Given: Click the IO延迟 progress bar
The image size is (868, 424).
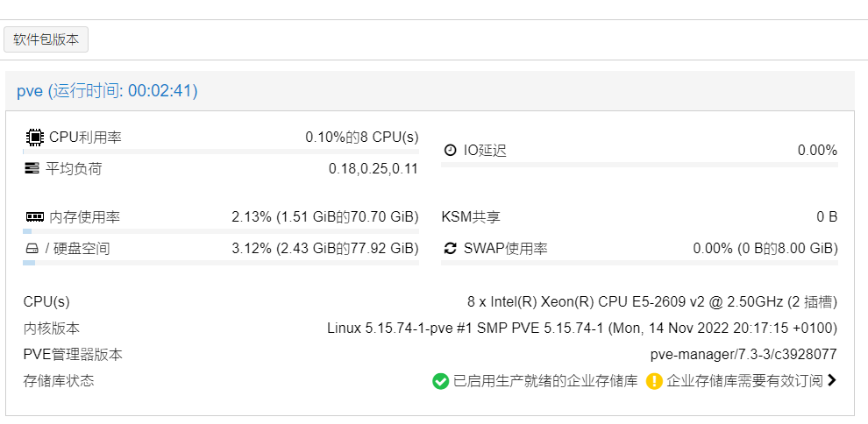Looking at the screenshot, I should [639, 164].
